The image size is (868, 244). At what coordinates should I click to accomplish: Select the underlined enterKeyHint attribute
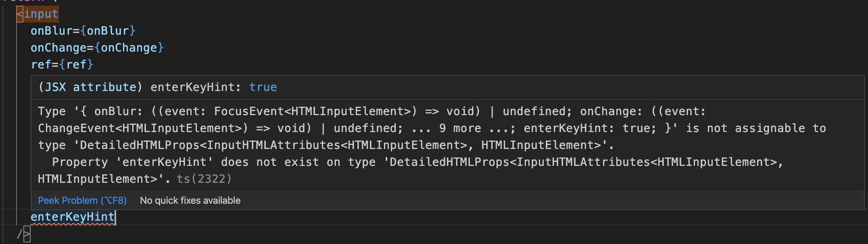73,217
